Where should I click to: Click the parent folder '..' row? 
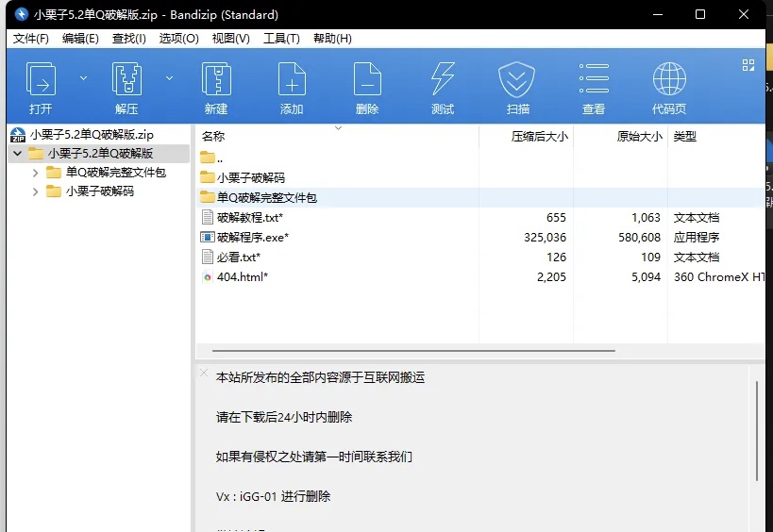pos(480,158)
